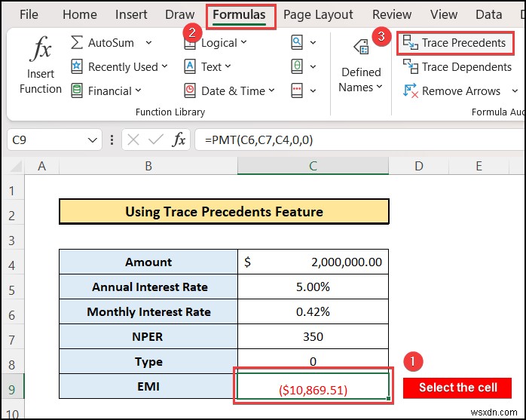Select the EMI result cell ($10,869.51)
Screen dimensions: 526x420
(313, 386)
